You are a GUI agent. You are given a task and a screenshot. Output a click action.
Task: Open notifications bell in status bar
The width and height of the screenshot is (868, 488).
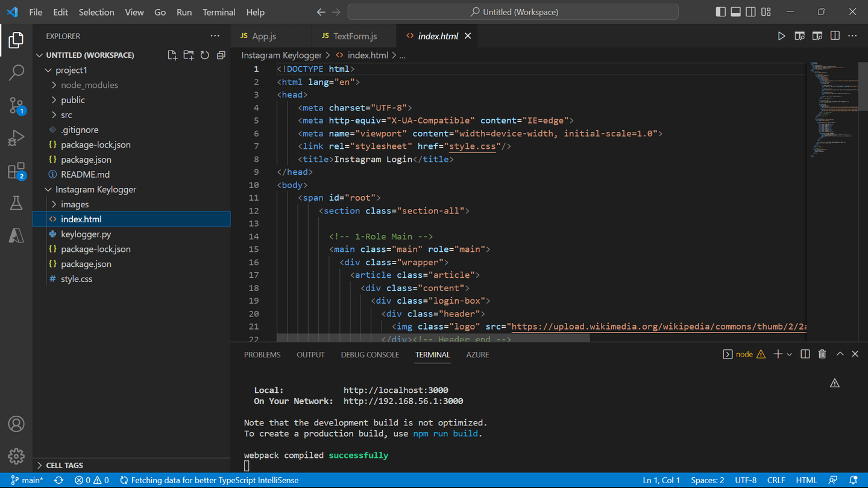point(854,480)
